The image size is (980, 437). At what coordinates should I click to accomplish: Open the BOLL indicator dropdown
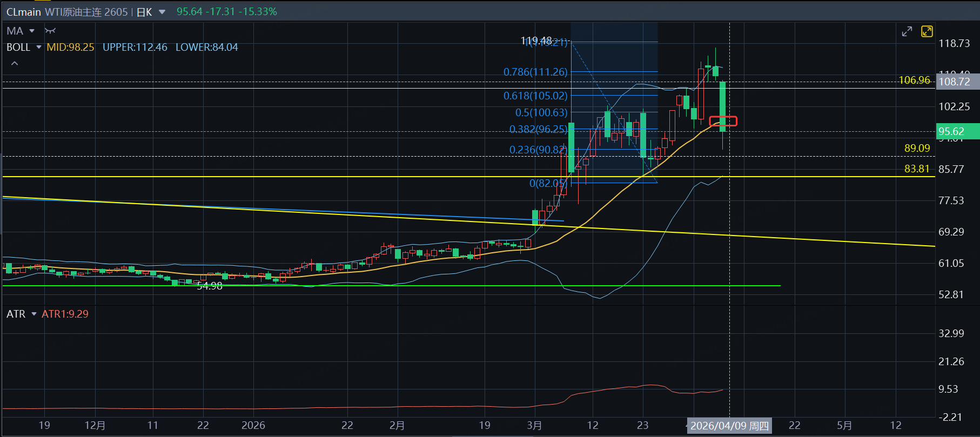point(39,48)
